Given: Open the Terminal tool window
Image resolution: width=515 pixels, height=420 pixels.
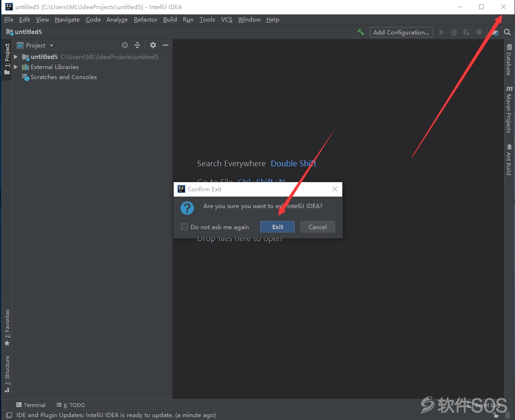Looking at the screenshot, I should pos(31,405).
